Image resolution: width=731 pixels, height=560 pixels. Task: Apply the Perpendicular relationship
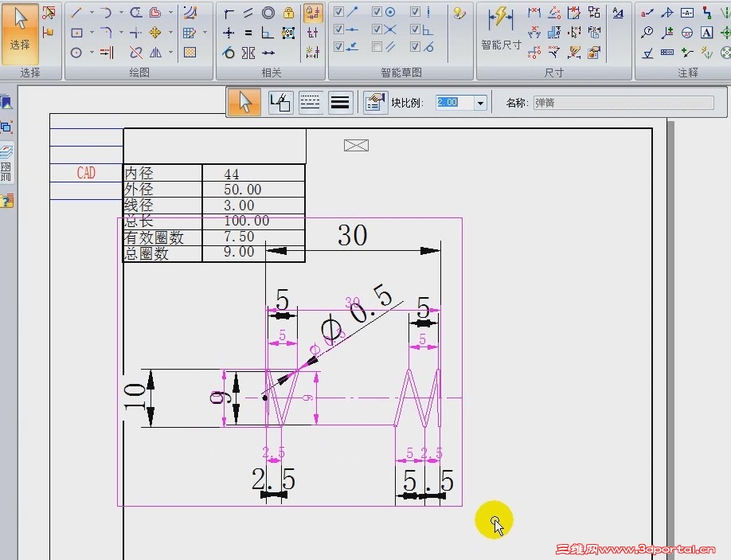pos(268,33)
